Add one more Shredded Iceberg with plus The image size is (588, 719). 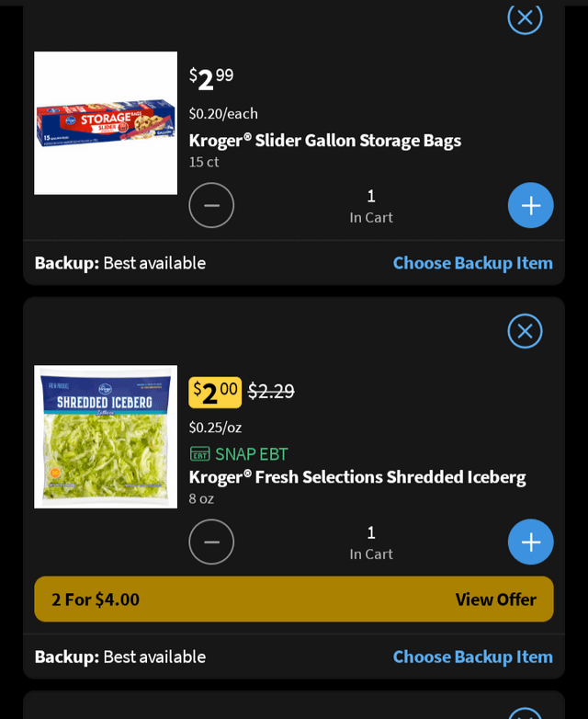531,542
